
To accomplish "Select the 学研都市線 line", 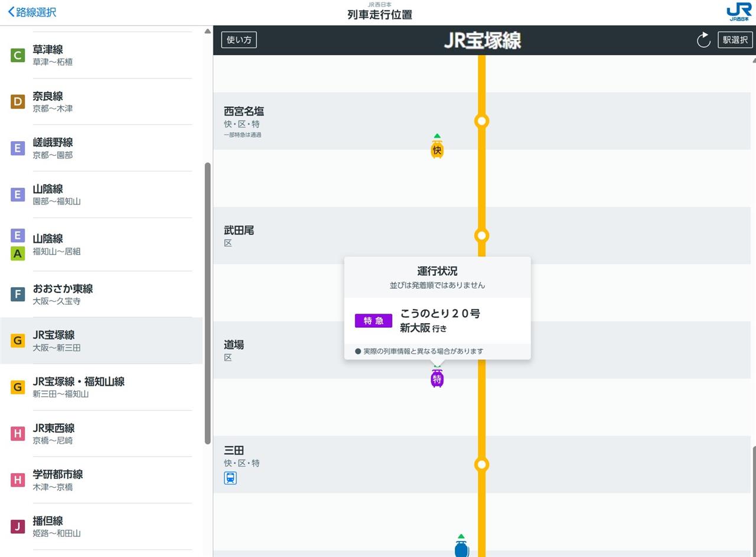I will point(102,480).
